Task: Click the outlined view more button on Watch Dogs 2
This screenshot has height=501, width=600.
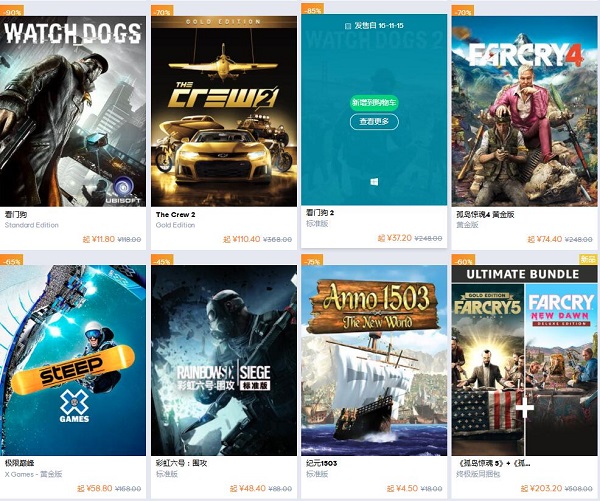Action: click(x=374, y=122)
